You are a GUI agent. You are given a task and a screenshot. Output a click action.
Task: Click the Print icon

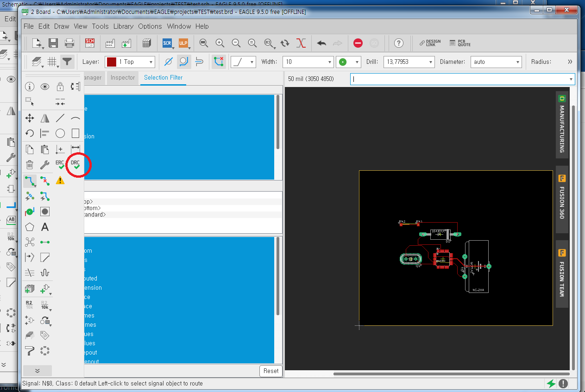pos(69,43)
